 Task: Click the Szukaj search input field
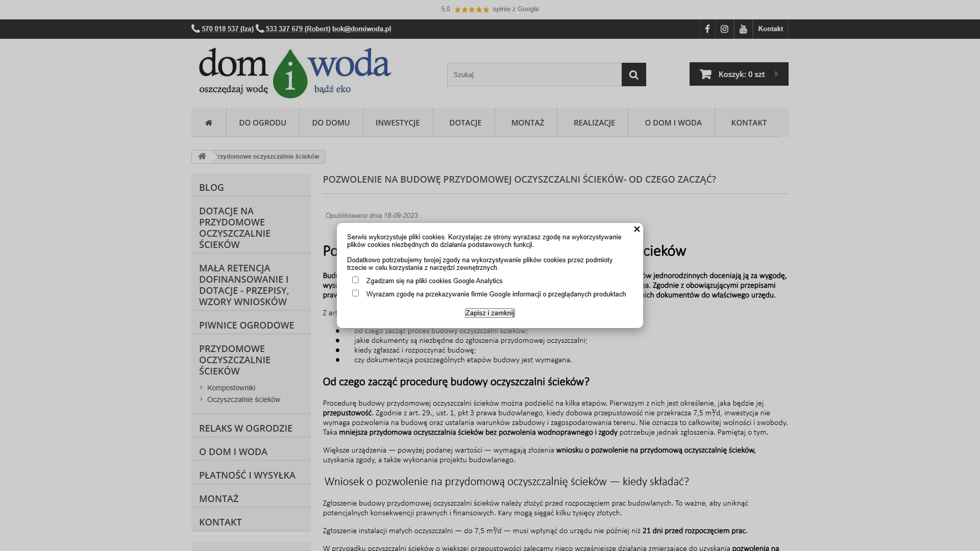pos(534,74)
